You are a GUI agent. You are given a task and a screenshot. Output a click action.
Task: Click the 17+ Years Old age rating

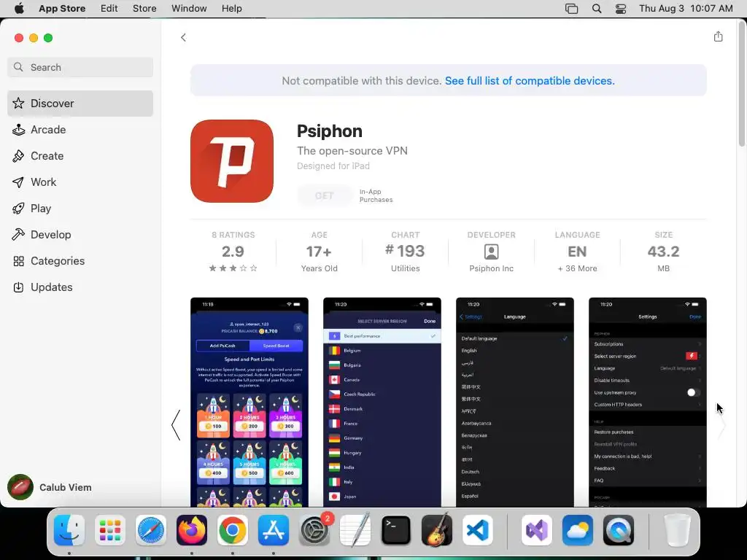[x=320, y=252]
